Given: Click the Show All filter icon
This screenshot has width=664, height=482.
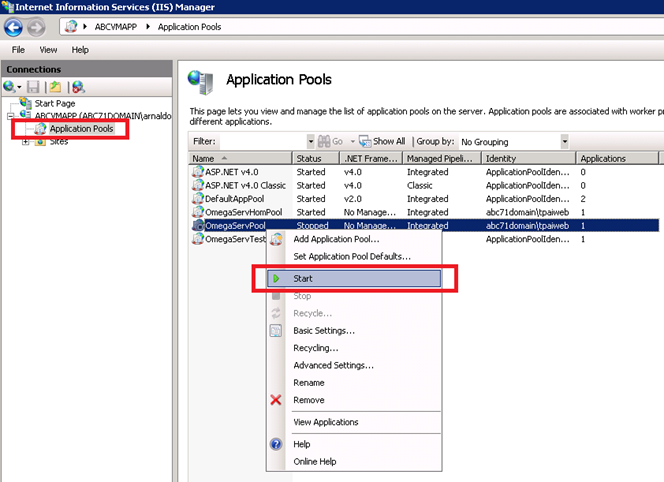Looking at the screenshot, I should (x=365, y=141).
